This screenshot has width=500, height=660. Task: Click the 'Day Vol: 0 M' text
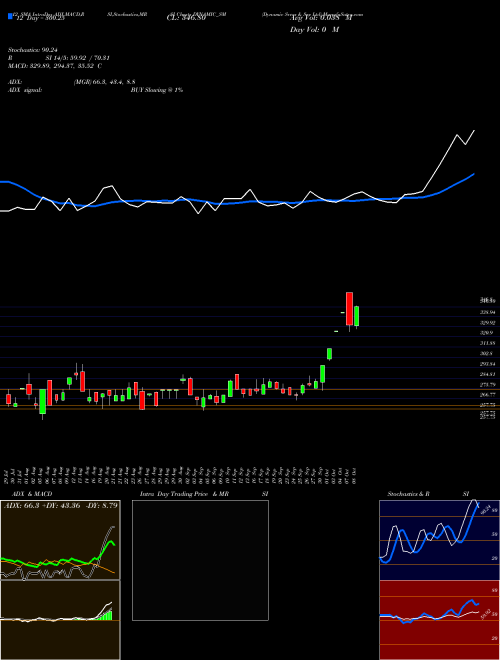(x=314, y=30)
